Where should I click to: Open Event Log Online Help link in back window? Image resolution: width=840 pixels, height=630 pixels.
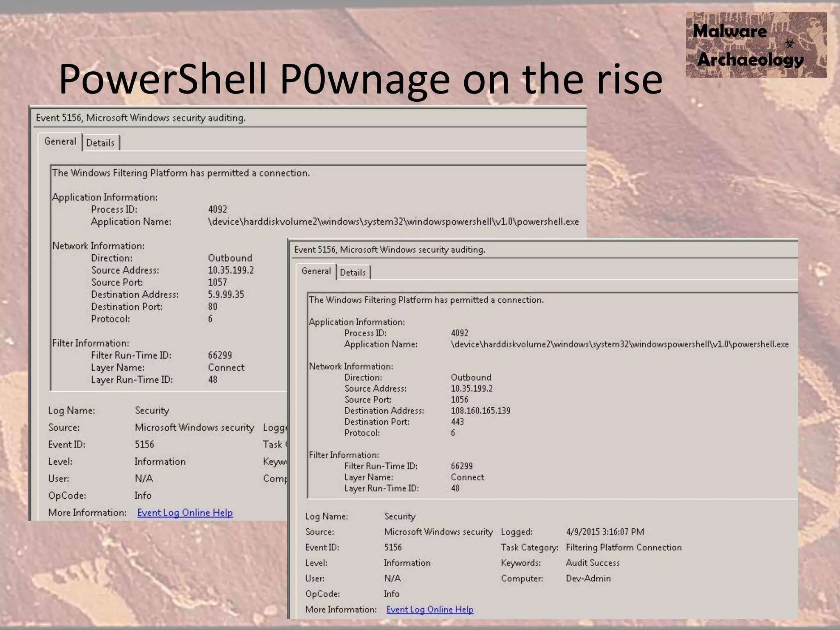185,513
